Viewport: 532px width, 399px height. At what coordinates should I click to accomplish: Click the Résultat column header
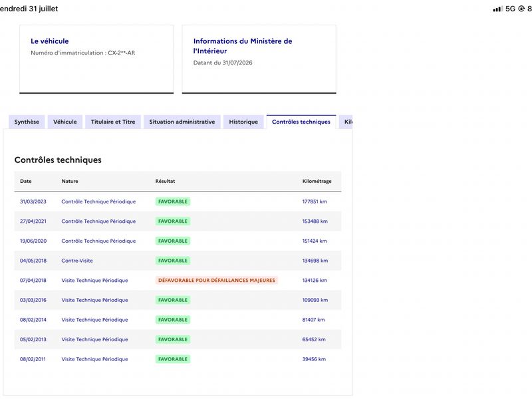click(x=165, y=181)
